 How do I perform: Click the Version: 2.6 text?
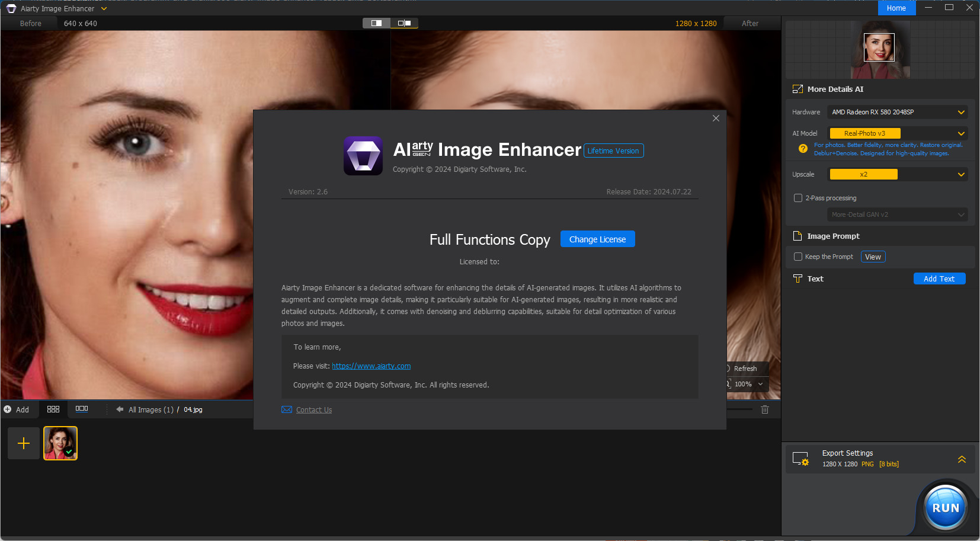(308, 192)
